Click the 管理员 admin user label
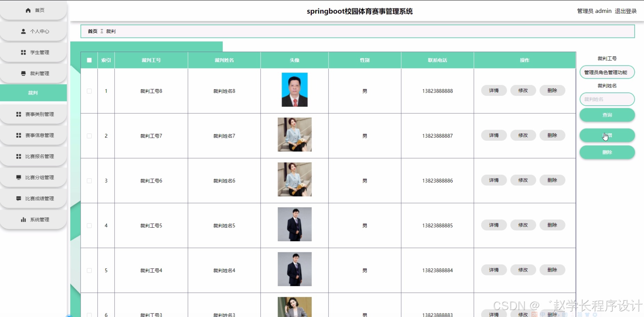This screenshot has height=317, width=644. click(x=594, y=11)
